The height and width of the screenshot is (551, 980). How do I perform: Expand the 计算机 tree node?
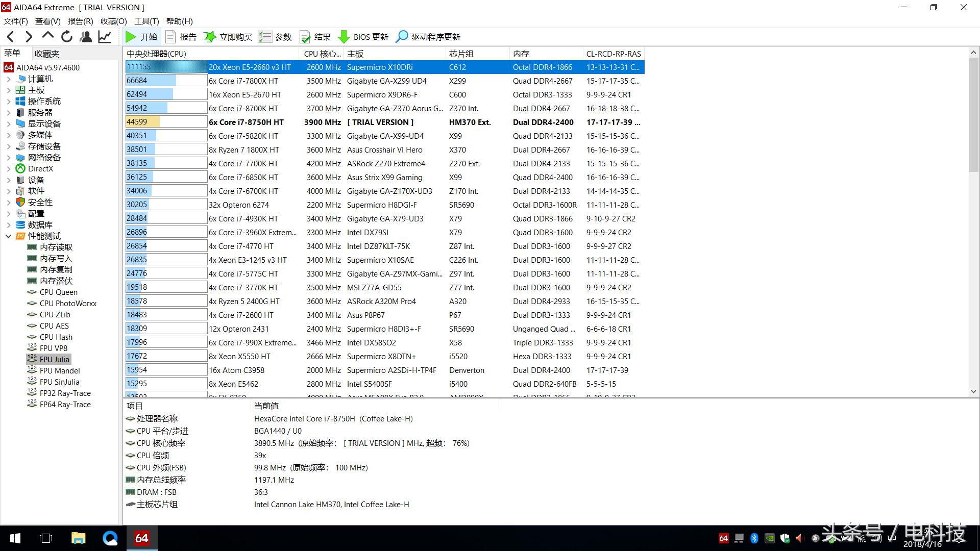[9, 79]
